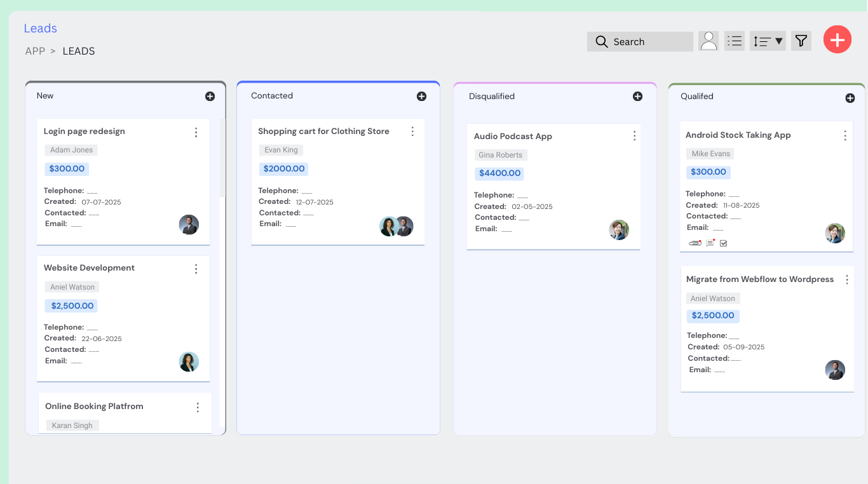Click the user profile icon in toolbar

tap(708, 41)
